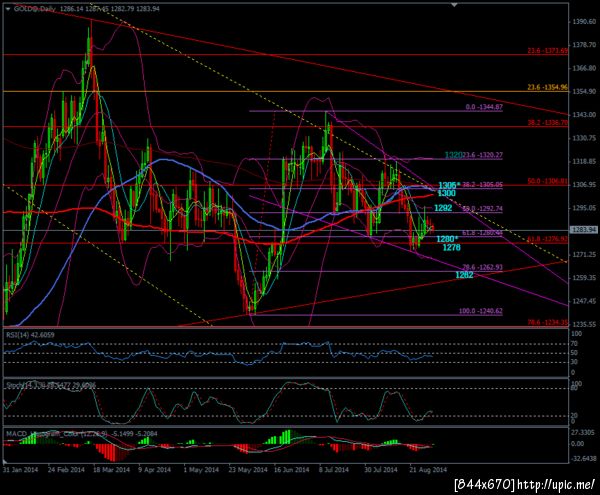Image resolution: width=600 pixels, height=495 pixels.
Task: Click the 27.3305 value on the MACD scale
Action: [583, 432]
